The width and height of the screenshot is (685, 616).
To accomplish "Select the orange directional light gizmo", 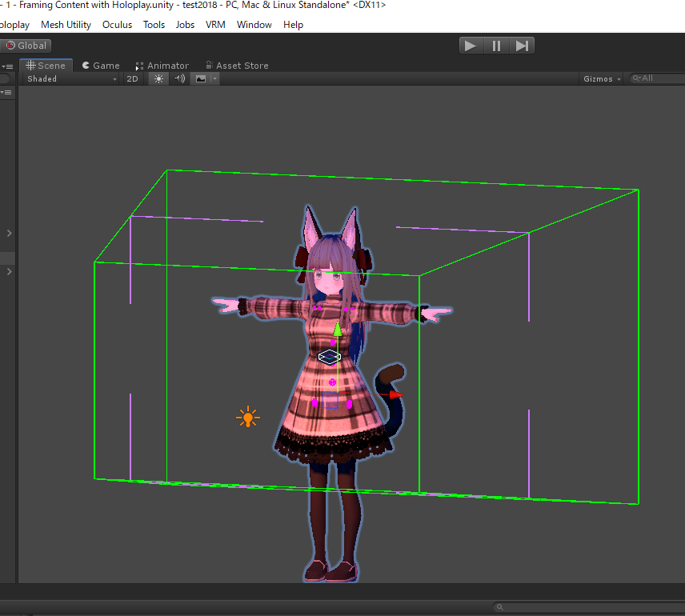I will click(x=248, y=418).
